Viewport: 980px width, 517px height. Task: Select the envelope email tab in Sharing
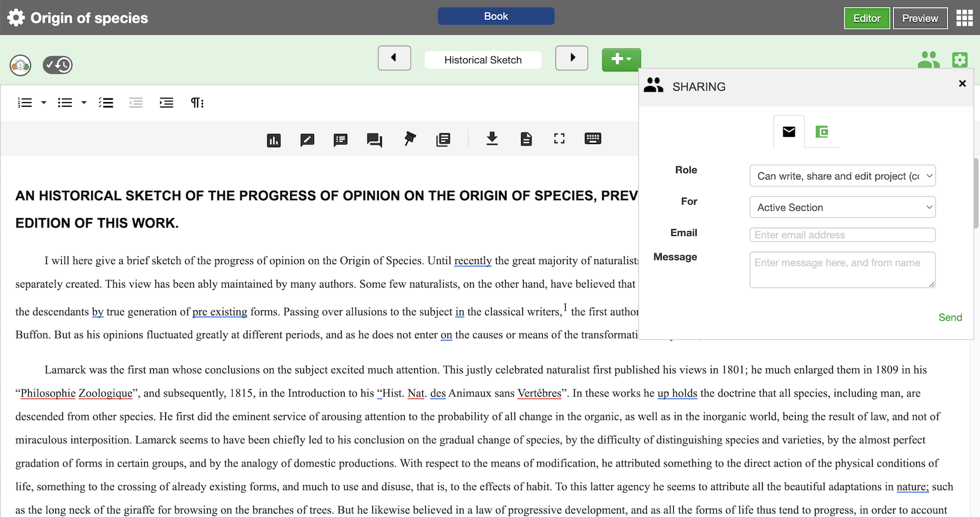788,132
